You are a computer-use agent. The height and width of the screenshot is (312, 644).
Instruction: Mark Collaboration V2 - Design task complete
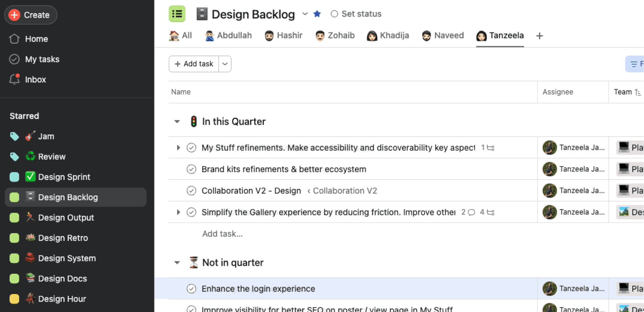(x=191, y=191)
